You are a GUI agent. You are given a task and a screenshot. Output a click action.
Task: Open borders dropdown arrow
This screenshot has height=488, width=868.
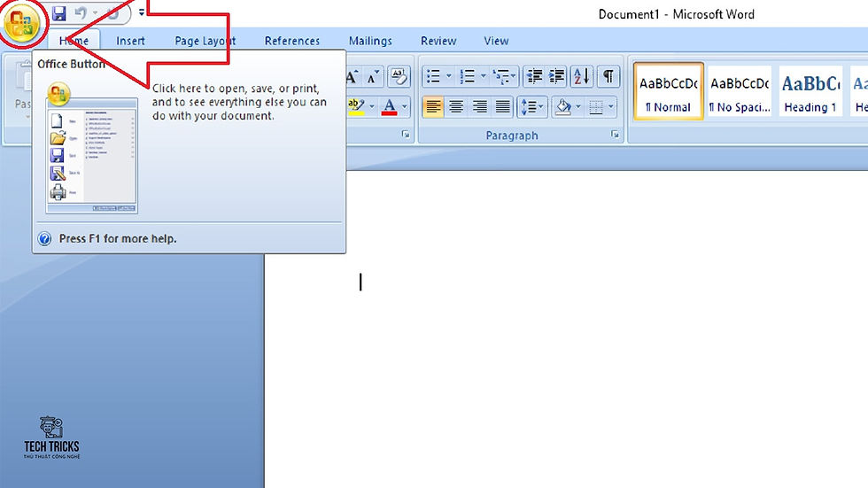pos(611,106)
